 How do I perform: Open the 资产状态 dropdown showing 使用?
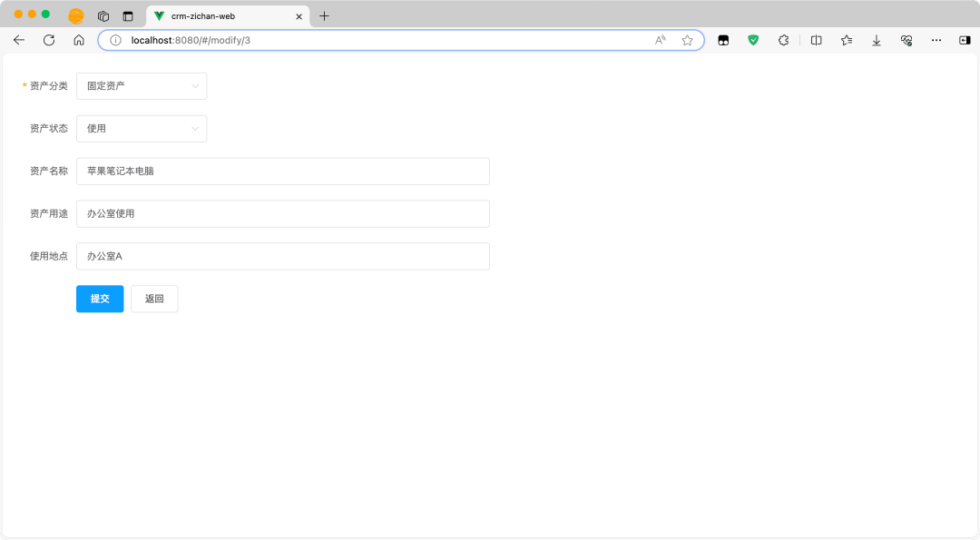pyautogui.click(x=142, y=129)
